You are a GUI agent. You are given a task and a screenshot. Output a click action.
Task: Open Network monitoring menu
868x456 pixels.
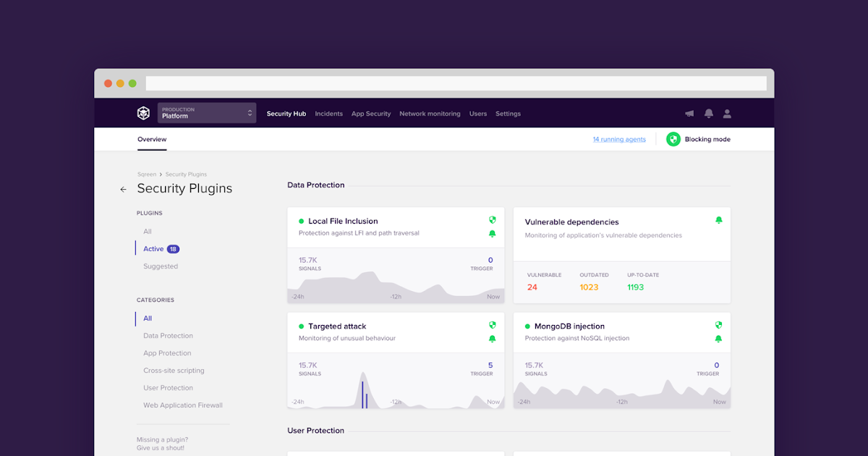(430, 114)
